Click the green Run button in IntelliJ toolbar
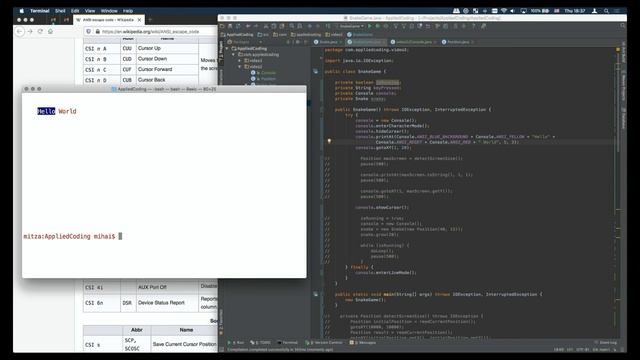This screenshot has width=640, height=360. [x=370, y=26]
